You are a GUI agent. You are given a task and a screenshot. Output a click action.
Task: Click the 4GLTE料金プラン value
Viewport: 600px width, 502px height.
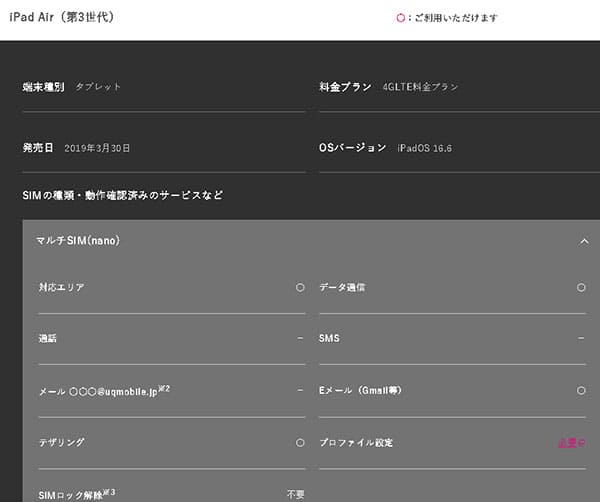(420, 87)
